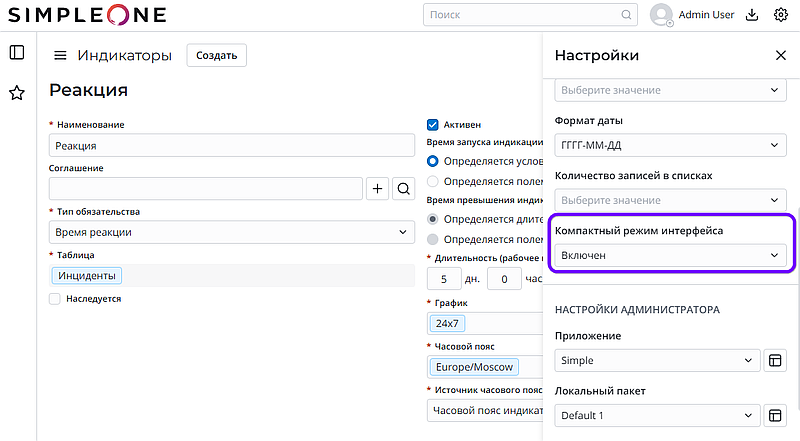The height and width of the screenshot is (441, 800).
Task: Click the download icon in header
Action: [753, 15]
